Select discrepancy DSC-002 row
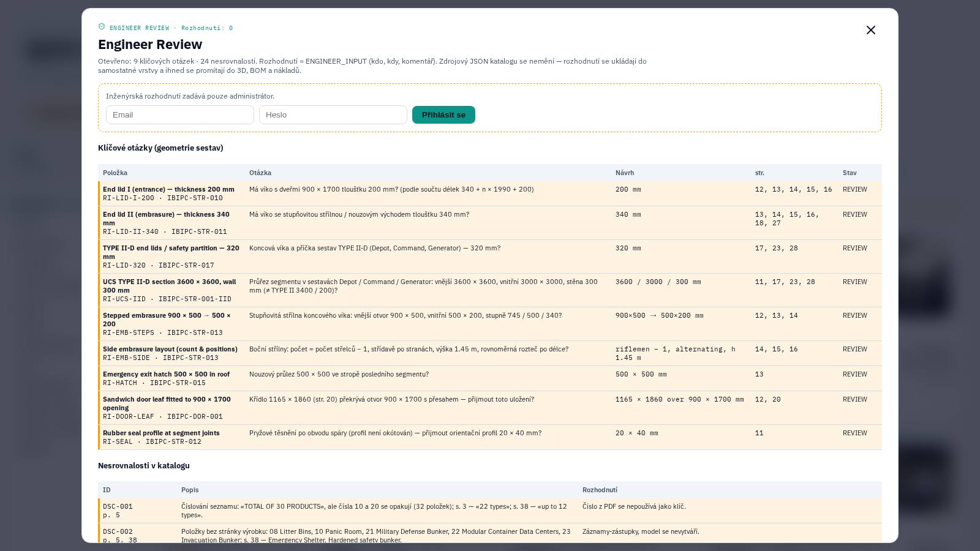This screenshot has height=551, width=980. [x=490, y=533]
